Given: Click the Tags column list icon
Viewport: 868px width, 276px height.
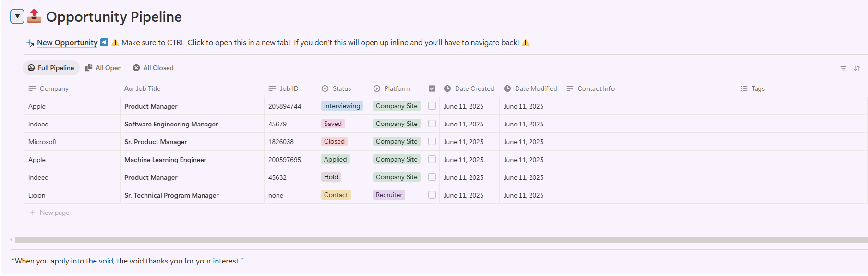Looking at the screenshot, I should coord(744,89).
